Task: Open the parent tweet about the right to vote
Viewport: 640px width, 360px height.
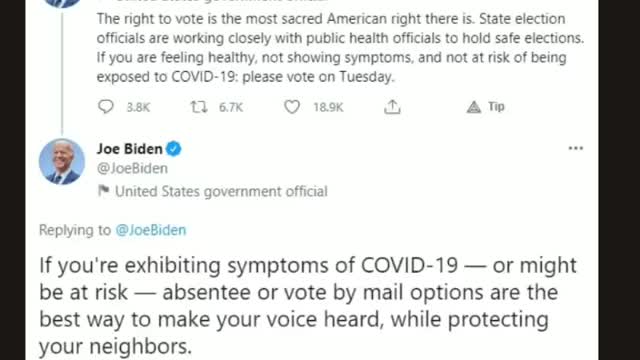Action: [x=340, y=48]
